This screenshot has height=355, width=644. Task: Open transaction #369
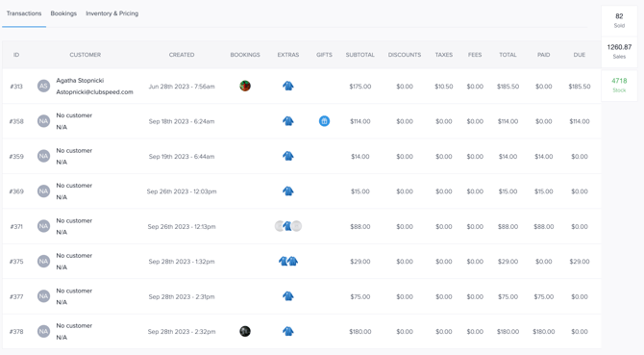click(16, 191)
